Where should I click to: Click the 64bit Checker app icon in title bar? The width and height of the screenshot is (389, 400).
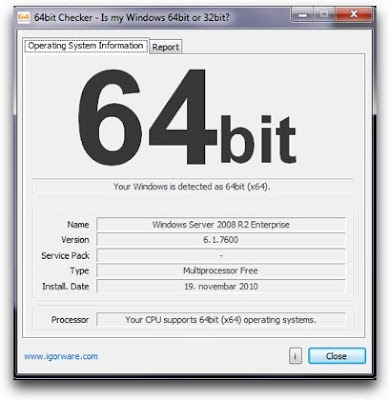[24, 17]
